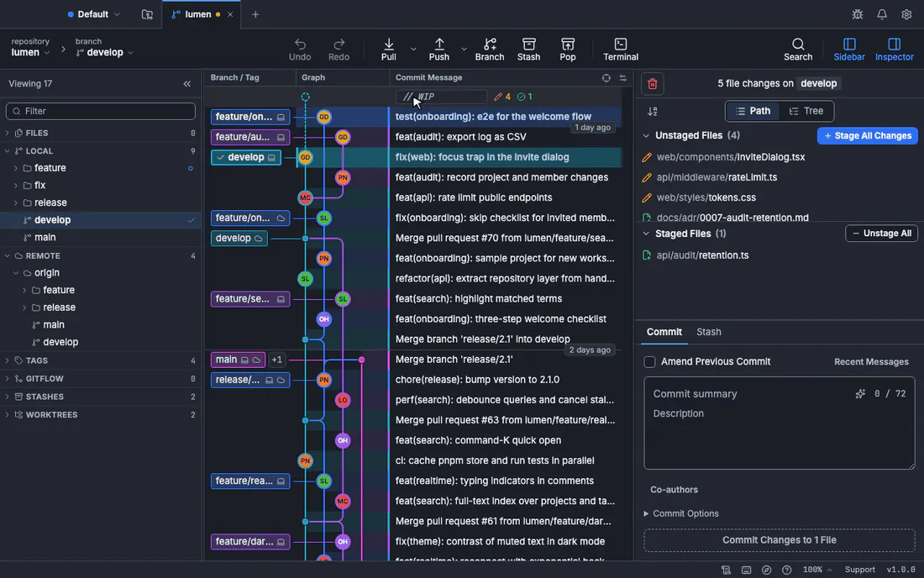The image size is (924, 578).
Task: Click the sort files icon in inspector
Action: pos(653,112)
